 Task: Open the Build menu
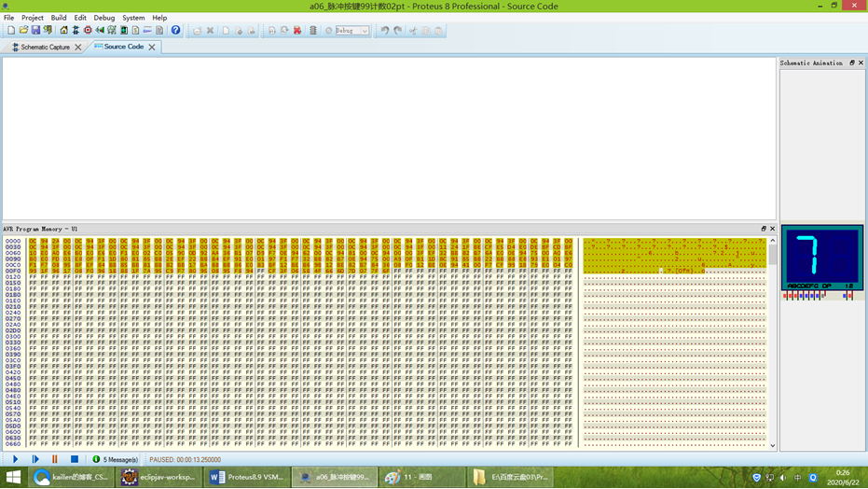click(59, 18)
